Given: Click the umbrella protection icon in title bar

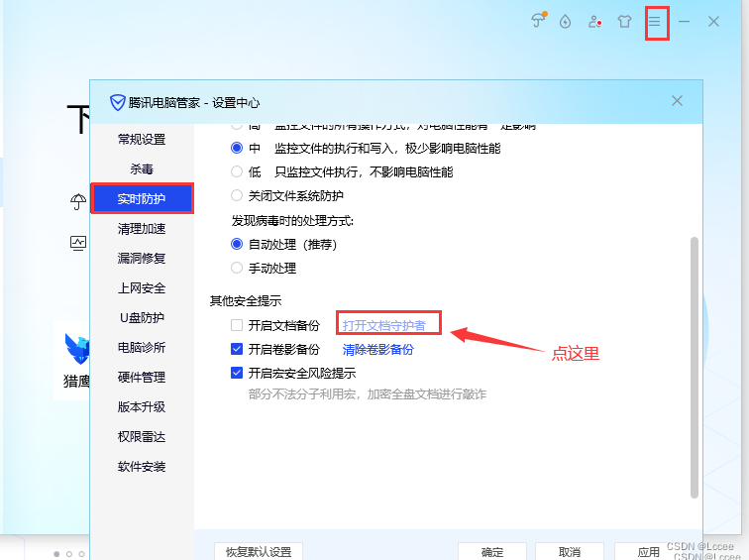Looking at the screenshot, I should [538, 21].
